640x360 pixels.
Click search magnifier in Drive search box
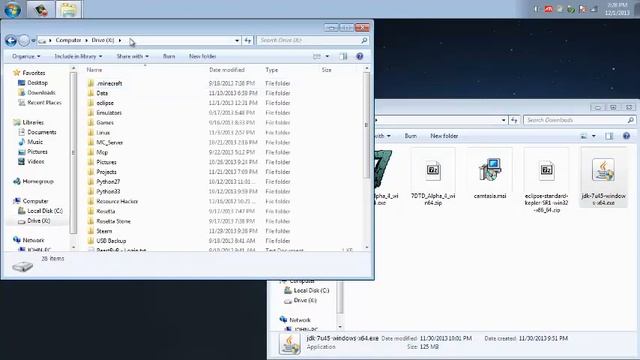coord(364,40)
